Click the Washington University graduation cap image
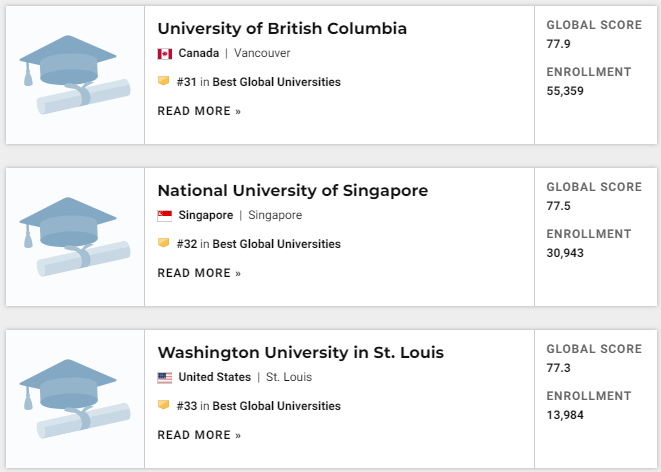661x472 pixels. coord(75,399)
